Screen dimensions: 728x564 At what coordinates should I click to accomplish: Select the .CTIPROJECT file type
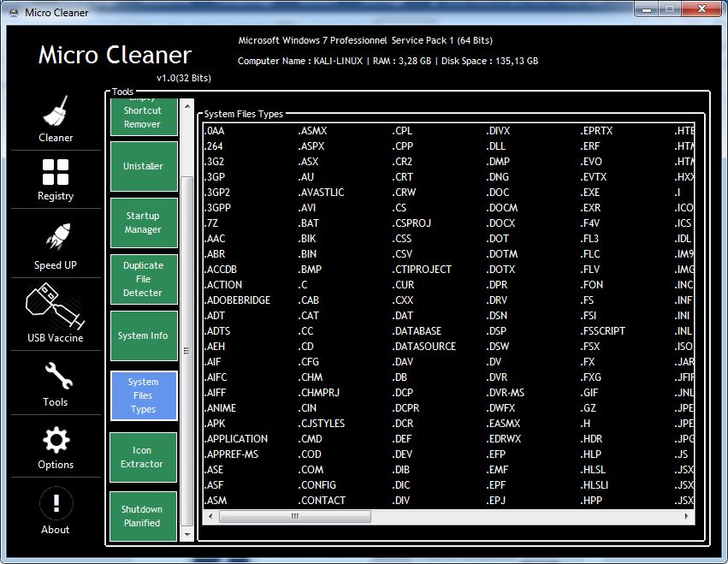pyautogui.click(x=422, y=270)
